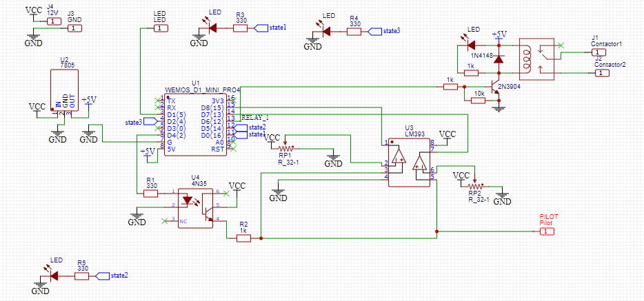This screenshot has width=644, height=301.
Task: Select the +5V symbol above the 1N4148
Action: click(x=499, y=36)
